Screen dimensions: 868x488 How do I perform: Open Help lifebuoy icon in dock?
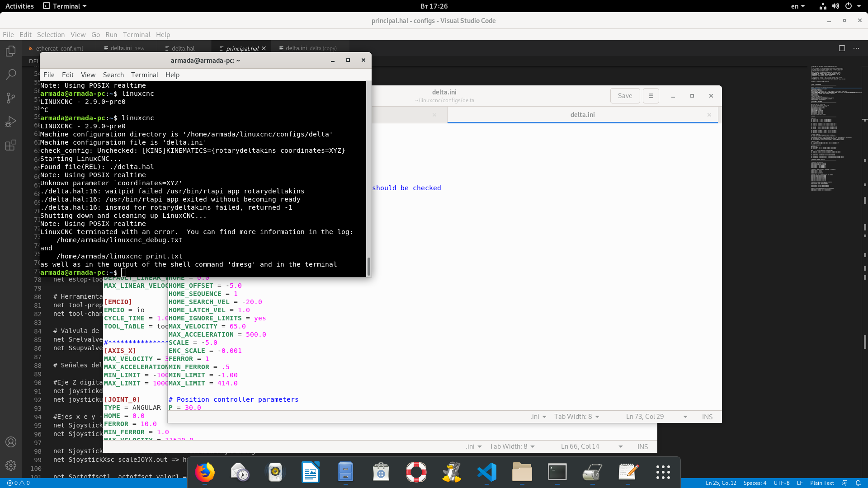click(x=416, y=473)
